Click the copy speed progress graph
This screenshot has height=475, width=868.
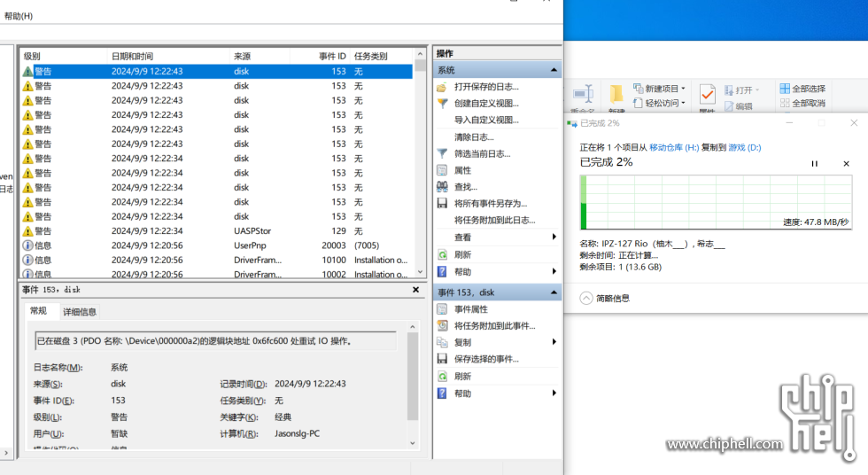coord(716,203)
